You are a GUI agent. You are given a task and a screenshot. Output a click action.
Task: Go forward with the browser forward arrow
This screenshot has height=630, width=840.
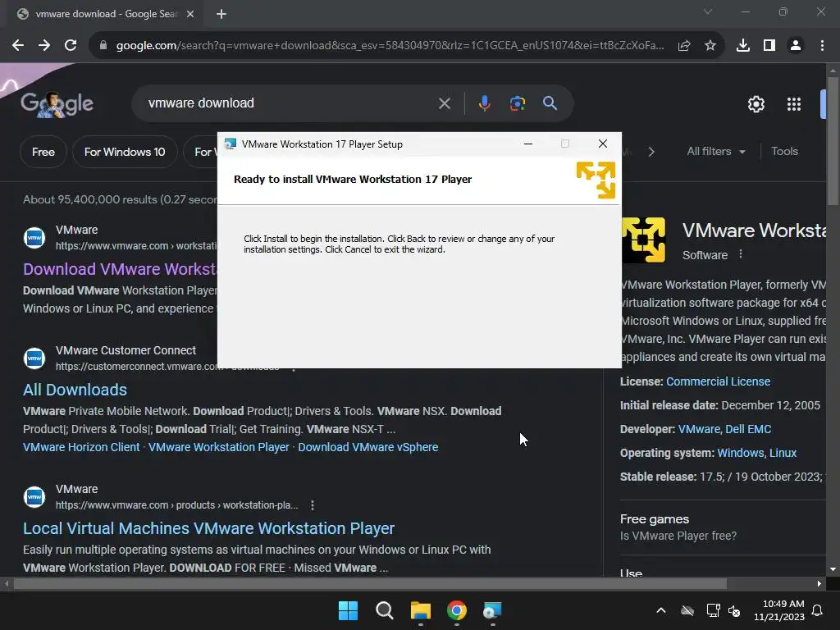(x=44, y=46)
